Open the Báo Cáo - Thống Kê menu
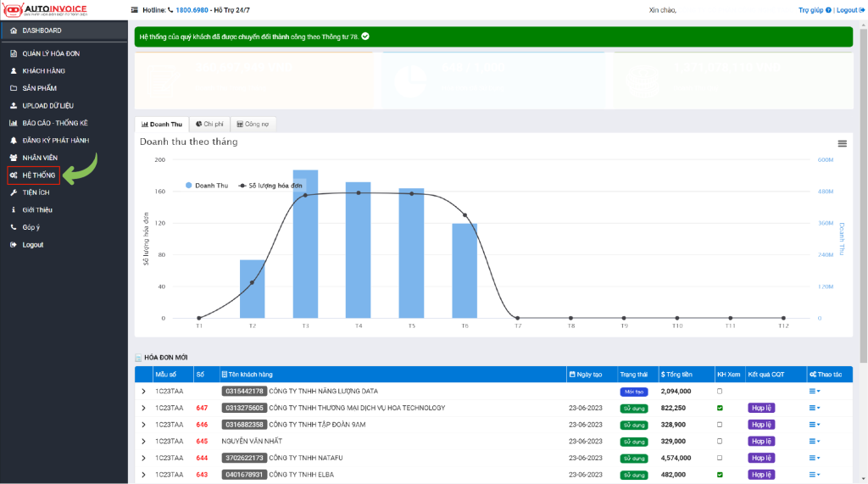The width and height of the screenshot is (868, 484). (x=55, y=123)
